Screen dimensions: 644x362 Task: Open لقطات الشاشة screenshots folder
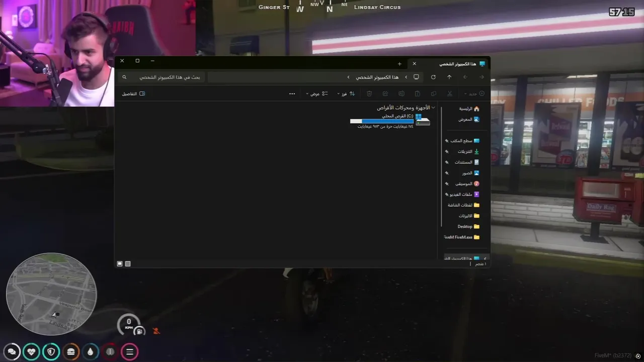point(463,205)
